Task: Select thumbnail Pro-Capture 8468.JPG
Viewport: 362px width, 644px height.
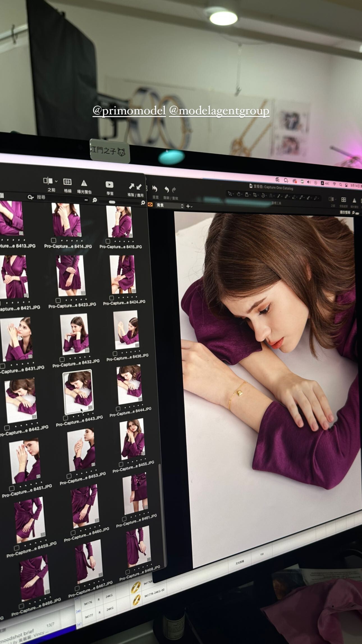Action: 139,547
